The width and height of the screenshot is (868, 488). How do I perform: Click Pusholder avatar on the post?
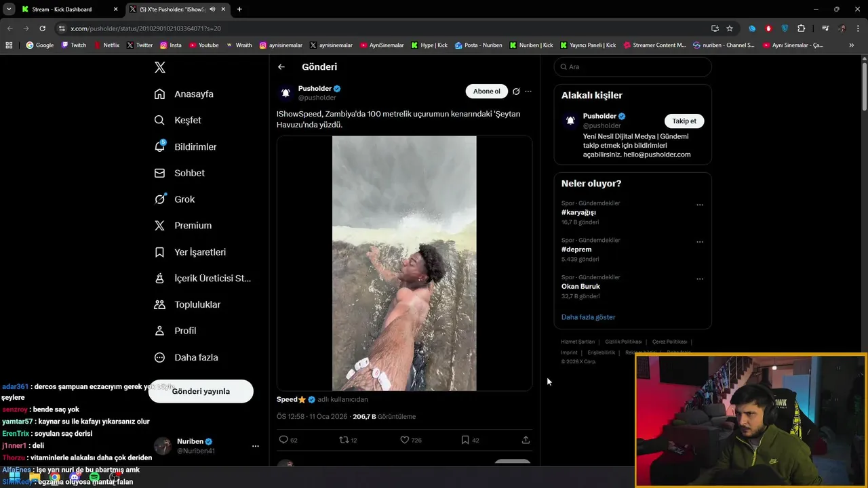pyautogui.click(x=285, y=93)
